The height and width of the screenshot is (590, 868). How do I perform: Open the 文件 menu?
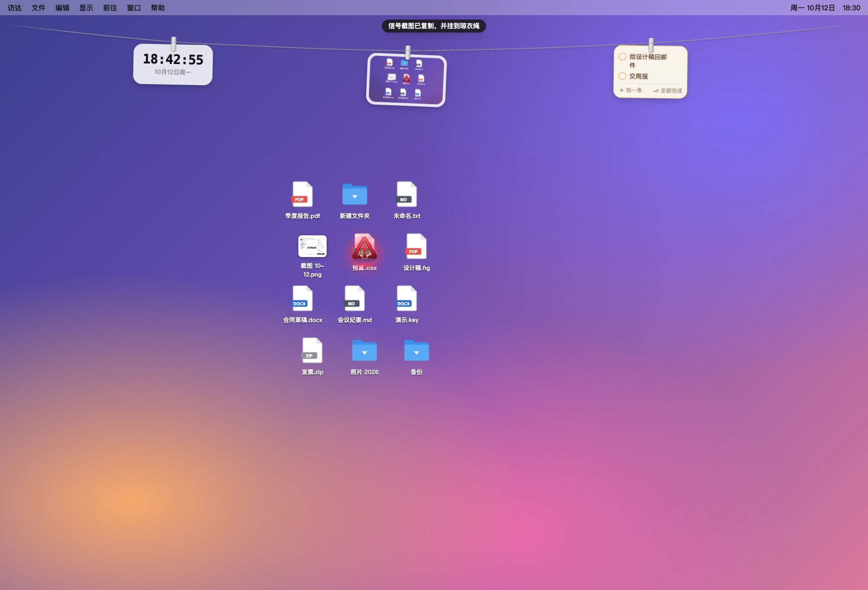click(x=39, y=8)
